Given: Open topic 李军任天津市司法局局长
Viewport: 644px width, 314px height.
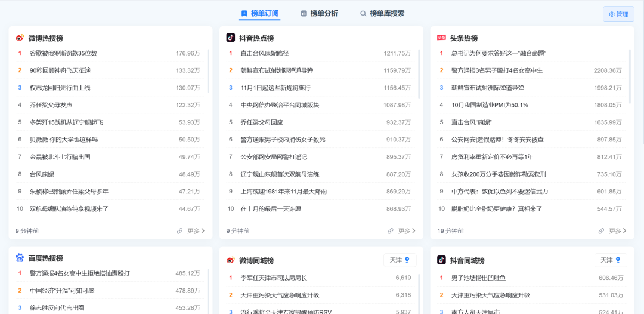Looking at the screenshot, I should click(274, 278).
